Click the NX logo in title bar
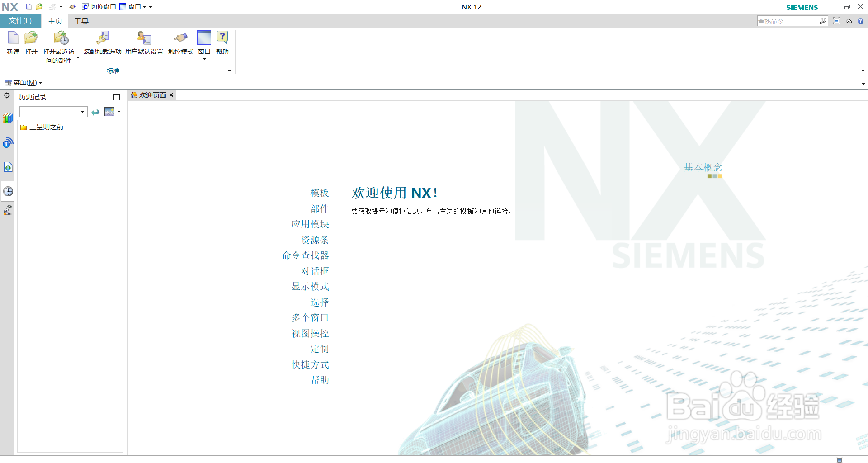This screenshot has height=463, width=868. (x=10, y=7)
